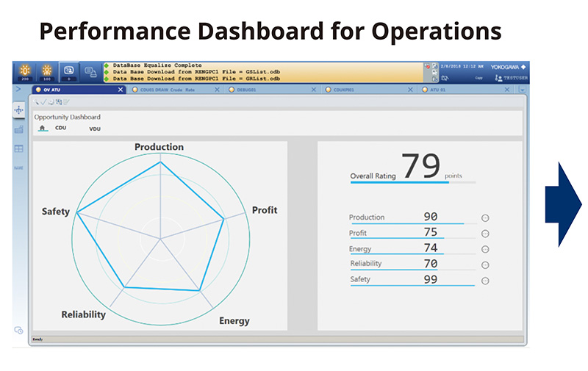The width and height of the screenshot is (588, 371).
Task: Expand the left navigation with the > arrow
Action: (18, 89)
